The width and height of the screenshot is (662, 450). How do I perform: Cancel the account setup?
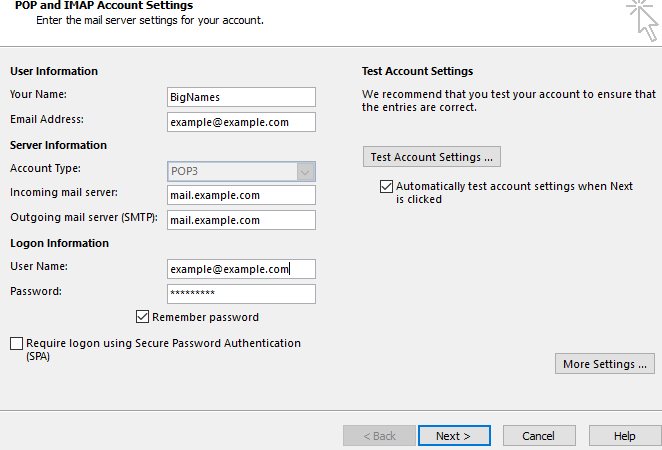coord(538,436)
